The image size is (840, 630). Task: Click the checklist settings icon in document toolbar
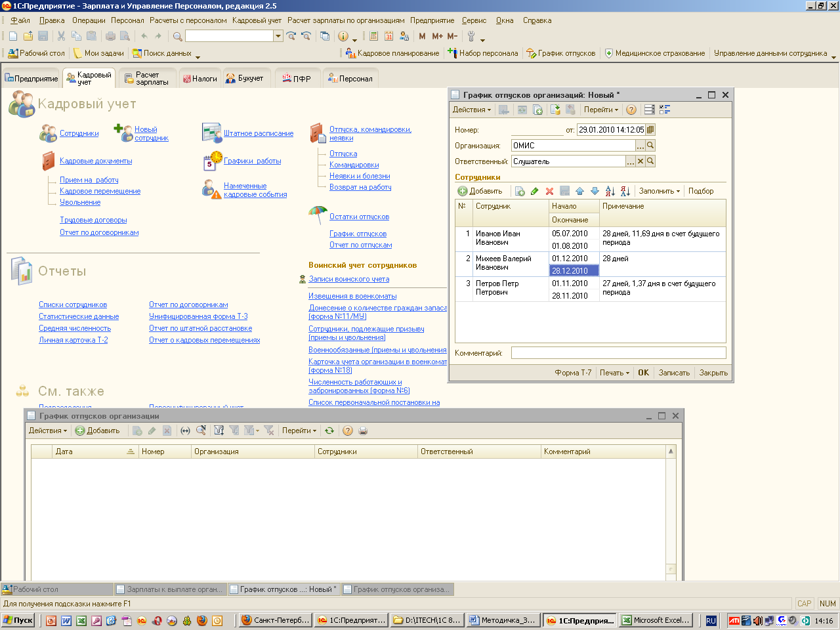[665, 110]
